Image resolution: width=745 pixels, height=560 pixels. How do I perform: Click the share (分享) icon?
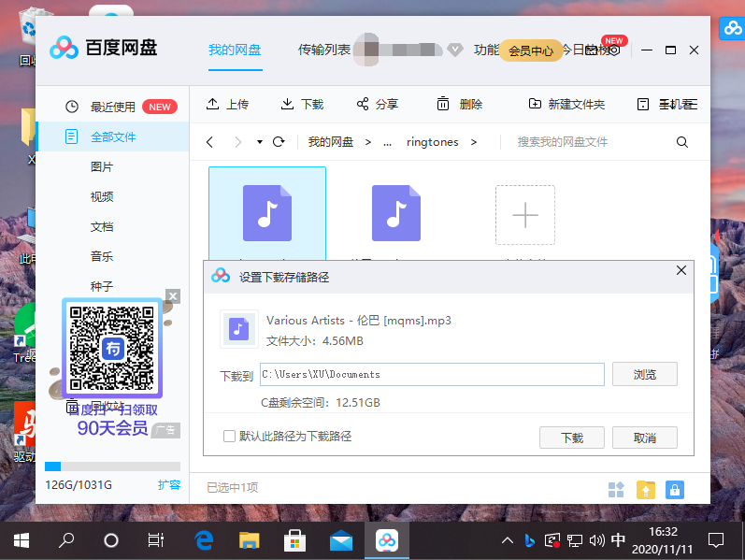click(x=363, y=105)
